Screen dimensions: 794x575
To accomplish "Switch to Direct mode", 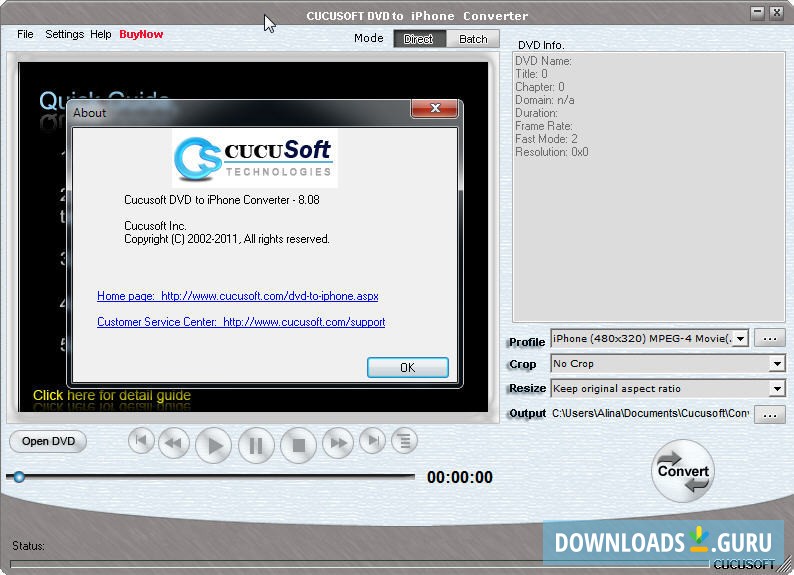I will (419, 39).
